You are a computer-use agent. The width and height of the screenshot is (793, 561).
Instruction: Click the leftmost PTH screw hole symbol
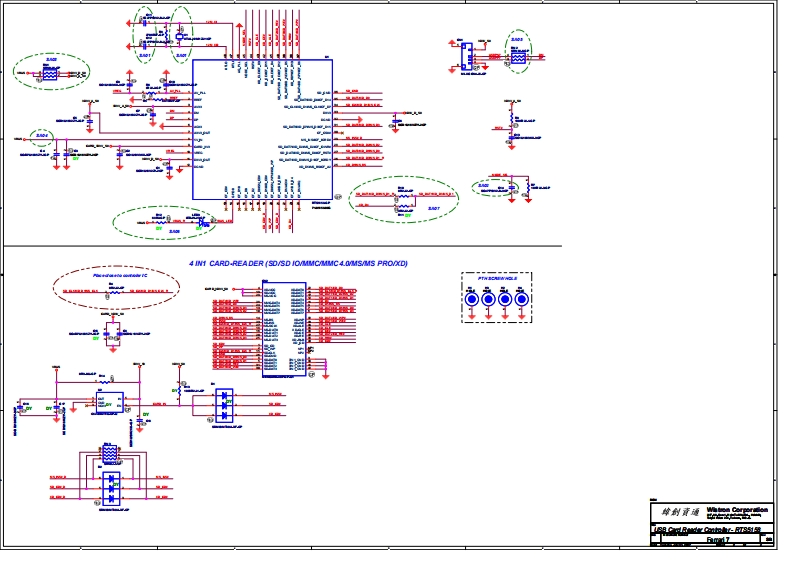472,299
